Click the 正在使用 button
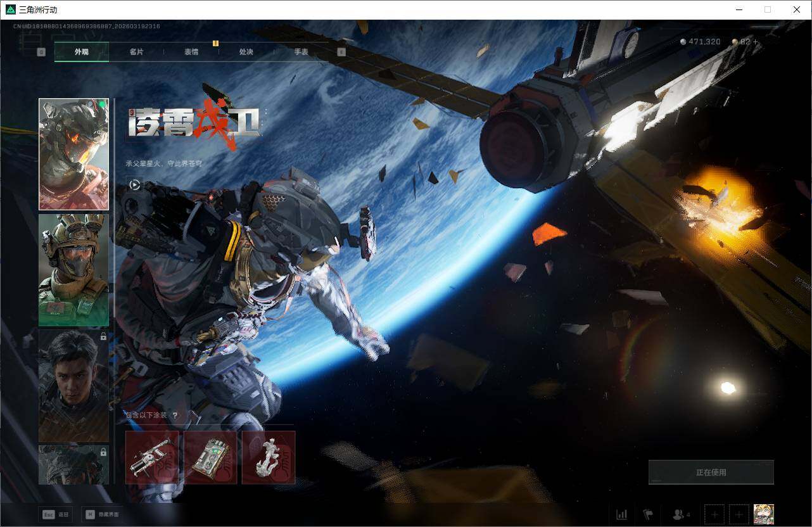The height and width of the screenshot is (527, 812). click(711, 473)
